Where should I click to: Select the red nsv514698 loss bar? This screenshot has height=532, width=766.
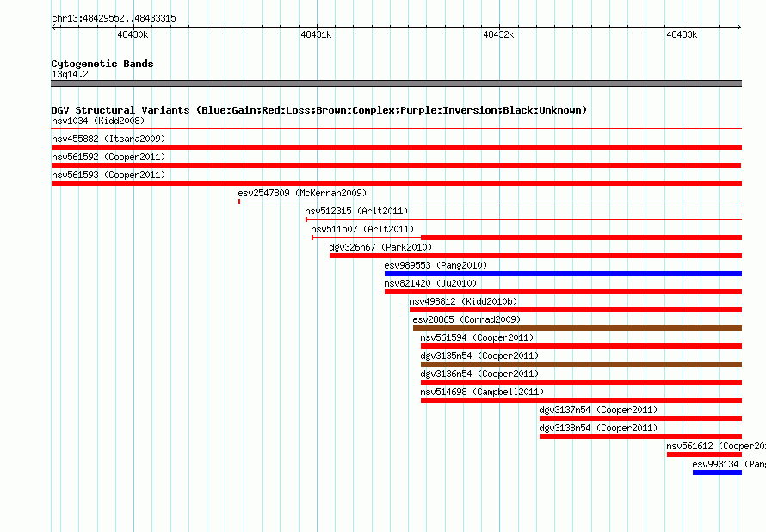(581, 400)
